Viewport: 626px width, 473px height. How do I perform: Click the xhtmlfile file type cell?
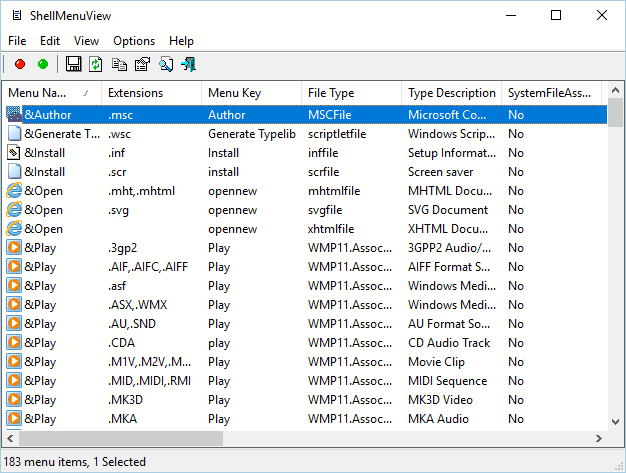coord(331,229)
